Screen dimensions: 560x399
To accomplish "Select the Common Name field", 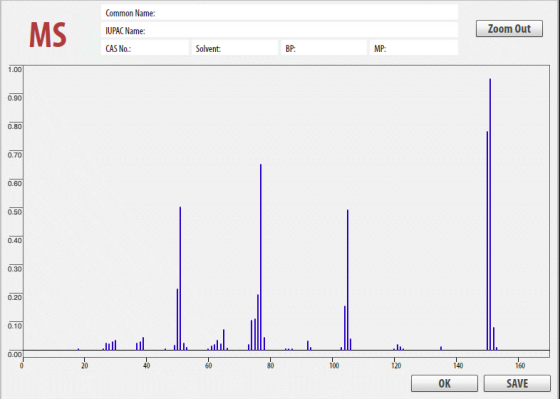I will 279,13.
